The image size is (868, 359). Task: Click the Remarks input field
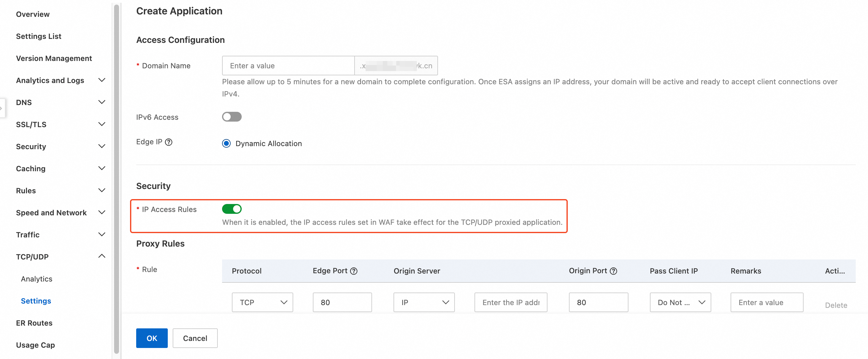[x=766, y=302]
